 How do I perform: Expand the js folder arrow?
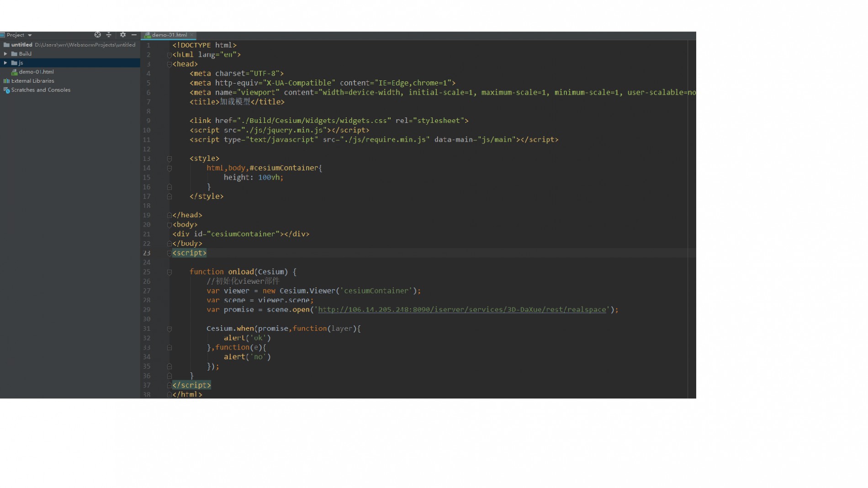pos(5,63)
